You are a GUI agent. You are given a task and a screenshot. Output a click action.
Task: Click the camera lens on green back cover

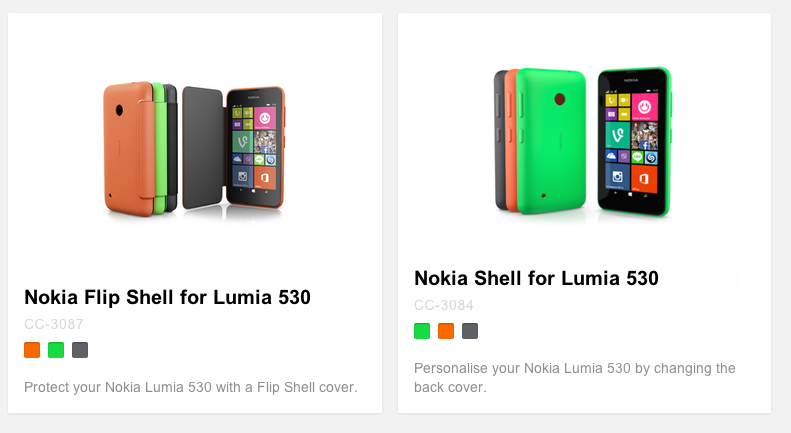click(x=559, y=99)
